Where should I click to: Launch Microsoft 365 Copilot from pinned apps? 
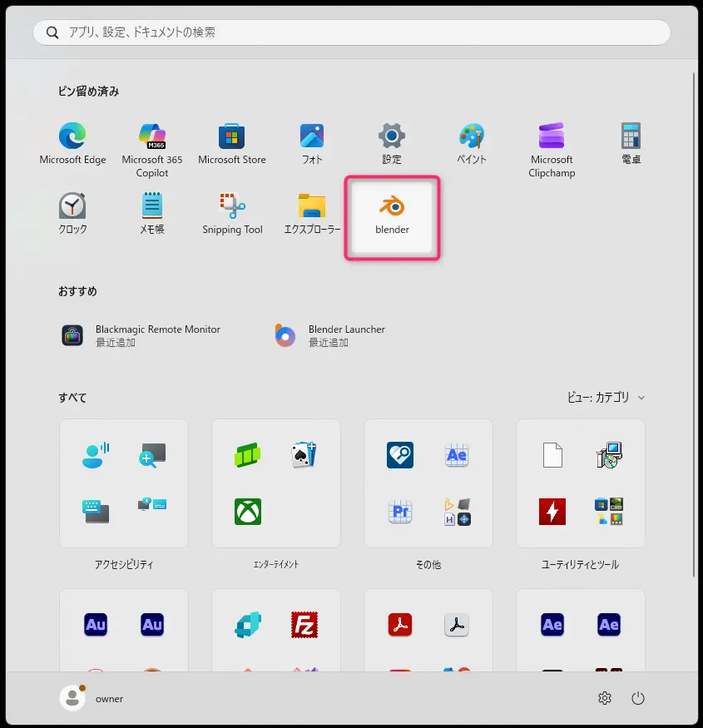point(152,150)
